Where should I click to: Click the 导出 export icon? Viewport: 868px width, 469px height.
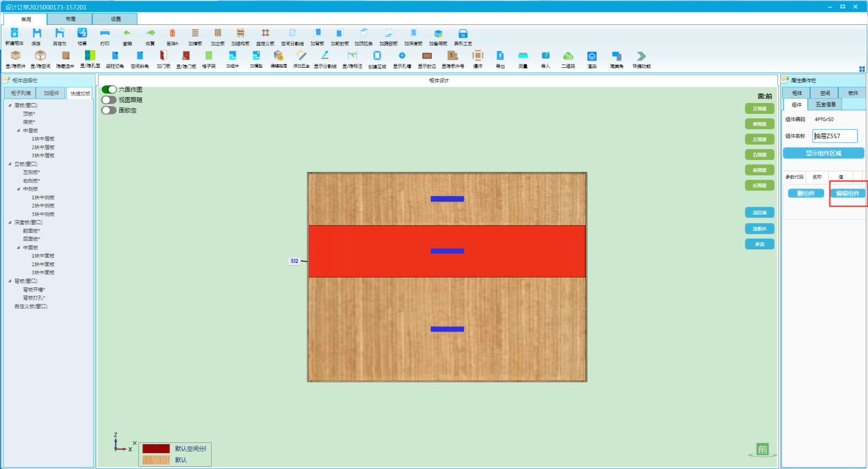(x=500, y=56)
